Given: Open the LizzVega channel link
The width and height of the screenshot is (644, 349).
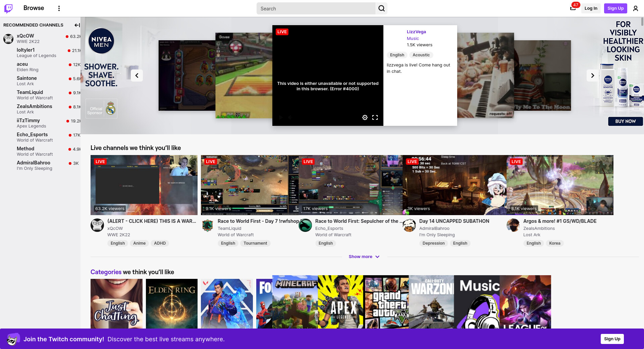Looking at the screenshot, I should (416, 32).
